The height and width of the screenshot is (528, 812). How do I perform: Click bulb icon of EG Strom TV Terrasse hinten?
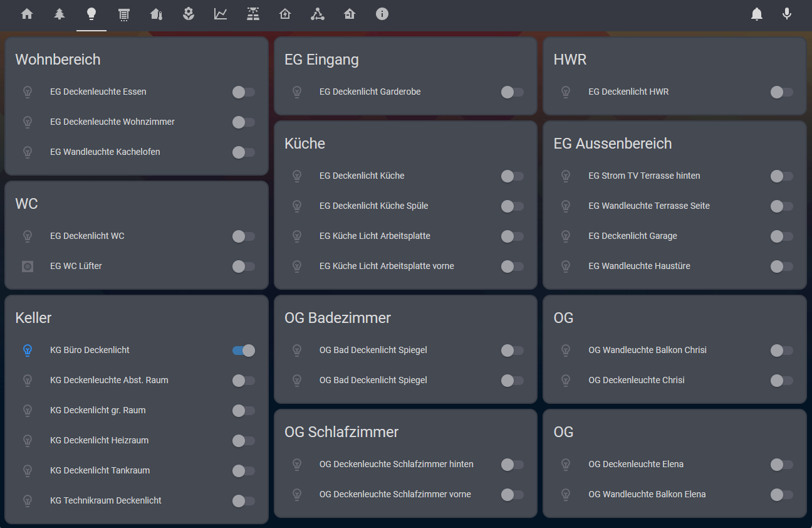click(x=566, y=176)
